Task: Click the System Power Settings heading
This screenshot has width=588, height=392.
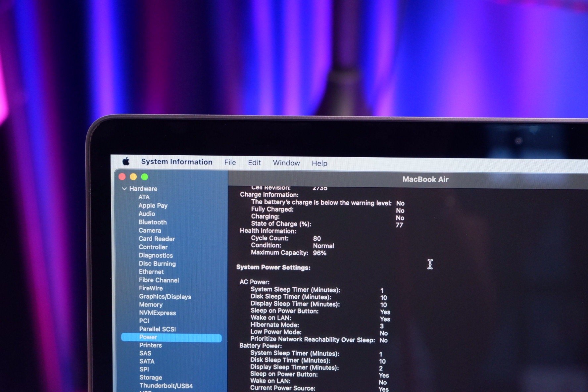Action: tap(273, 268)
